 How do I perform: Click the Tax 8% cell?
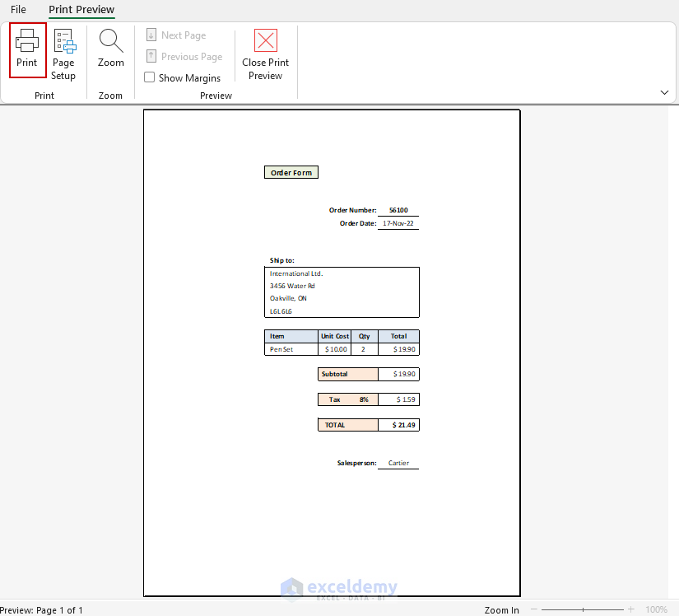point(347,399)
